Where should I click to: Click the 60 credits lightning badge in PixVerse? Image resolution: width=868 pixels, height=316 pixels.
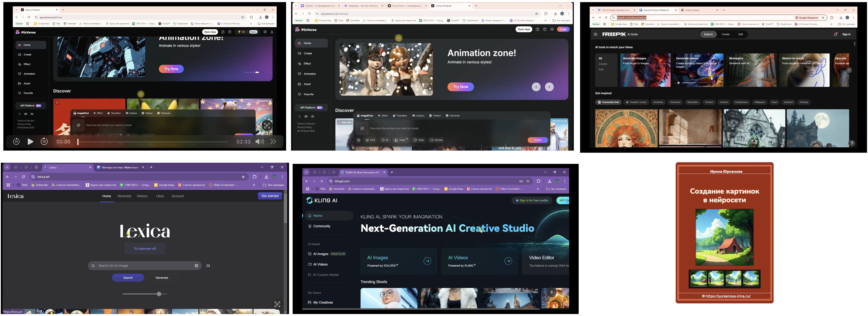click(242, 32)
